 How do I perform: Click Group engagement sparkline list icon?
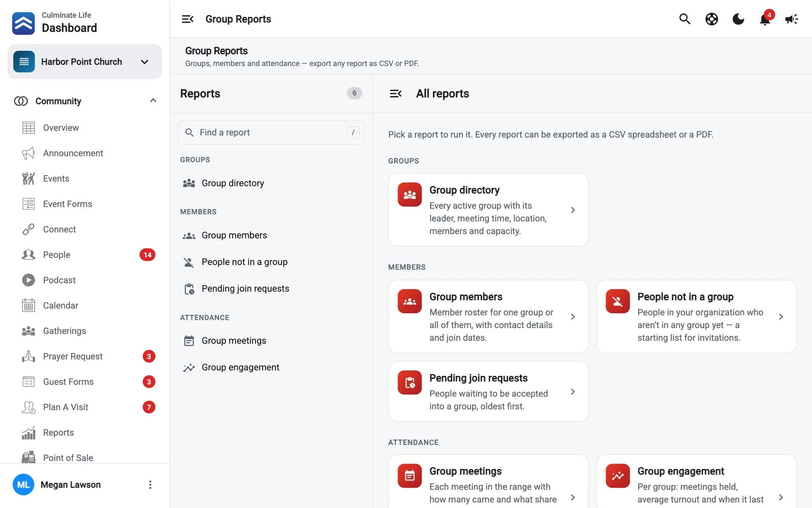[189, 367]
